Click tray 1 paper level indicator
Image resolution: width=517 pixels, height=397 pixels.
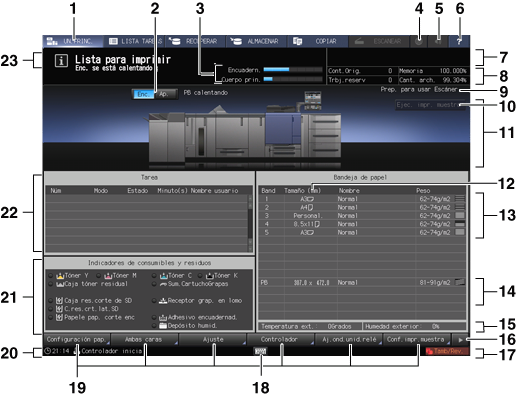[460, 199]
